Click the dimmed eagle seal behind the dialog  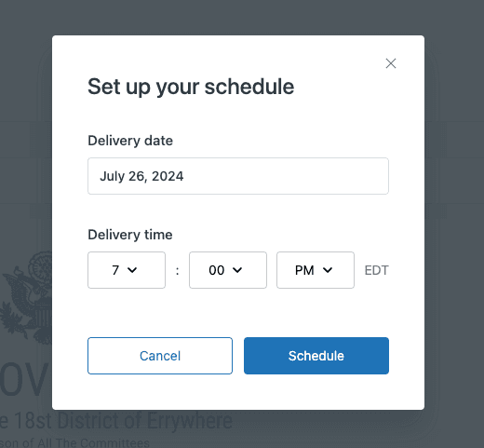click(26, 297)
